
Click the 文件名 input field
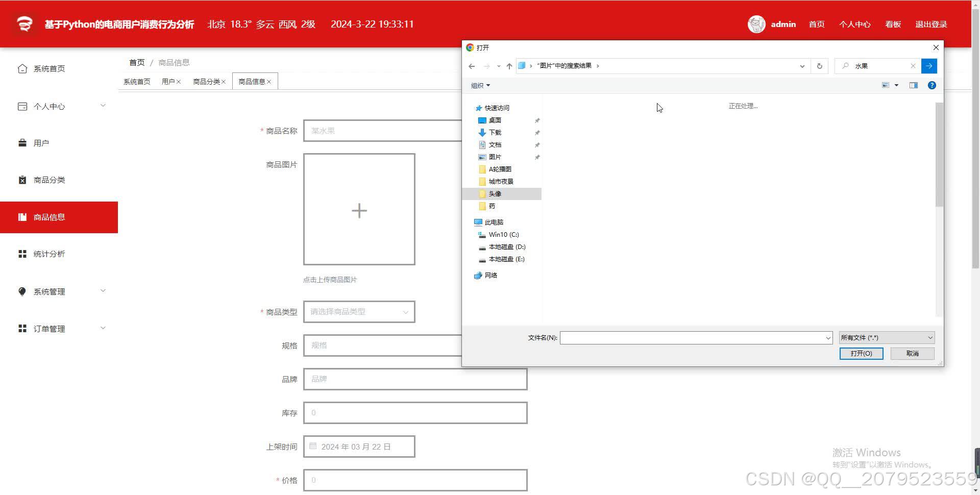pyautogui.click(x=692, y=338)
